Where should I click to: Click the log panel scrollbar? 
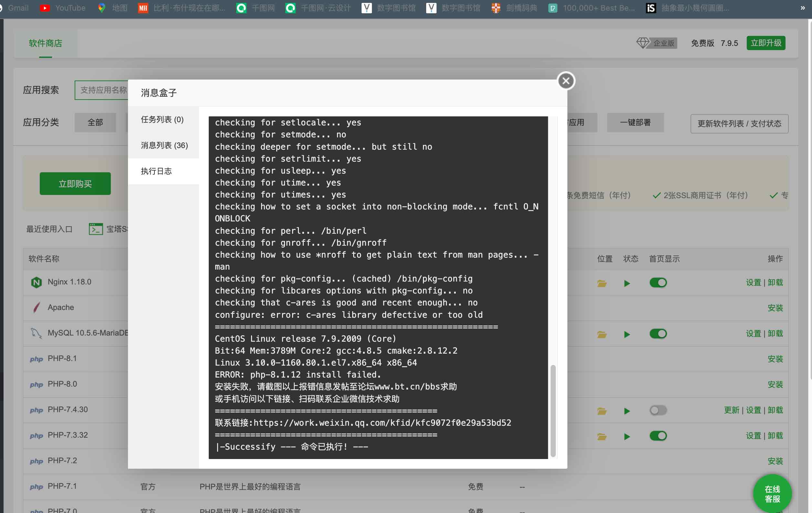553,411
